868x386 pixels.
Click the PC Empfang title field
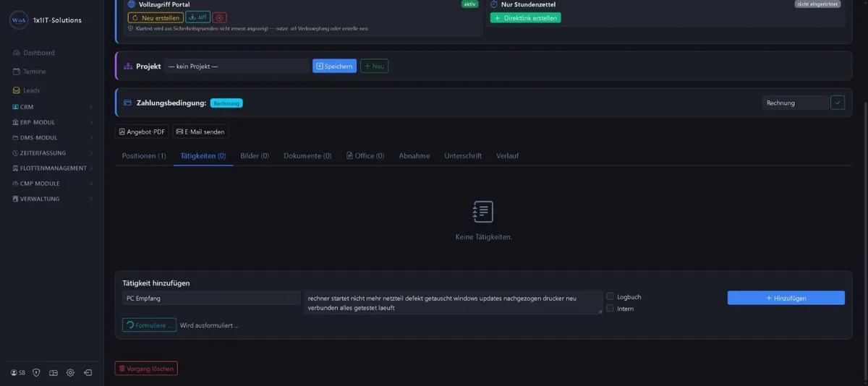tap(211, 298)
